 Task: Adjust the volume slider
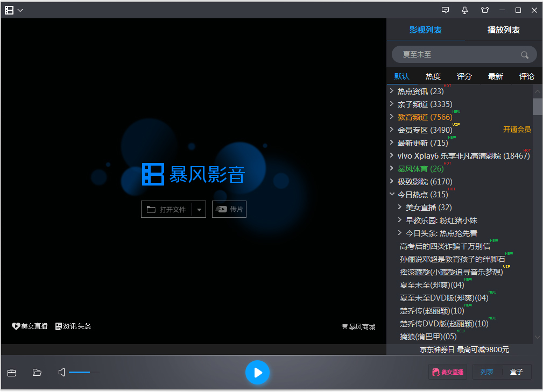[x=83, y=372]
